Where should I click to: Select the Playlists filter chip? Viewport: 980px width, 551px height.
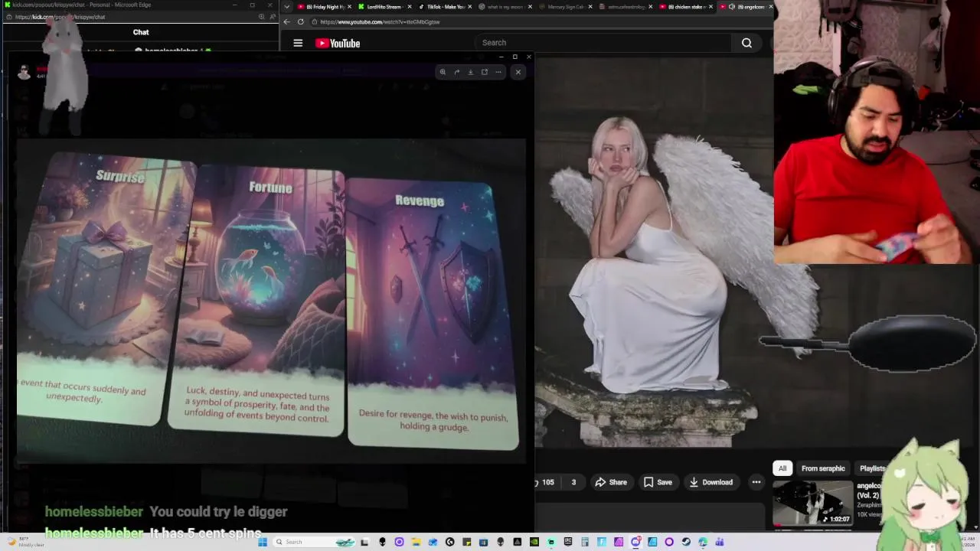pyautogui.click(x=872, y=468)
